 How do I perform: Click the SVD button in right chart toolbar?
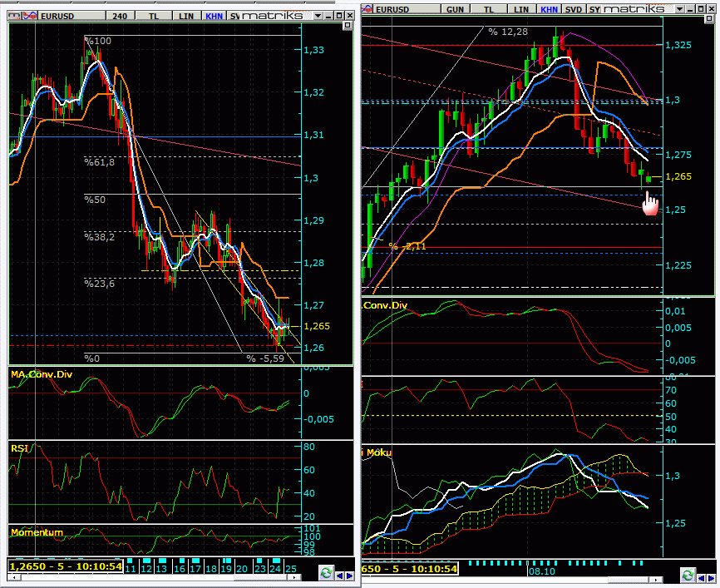(x=574, y=8)
